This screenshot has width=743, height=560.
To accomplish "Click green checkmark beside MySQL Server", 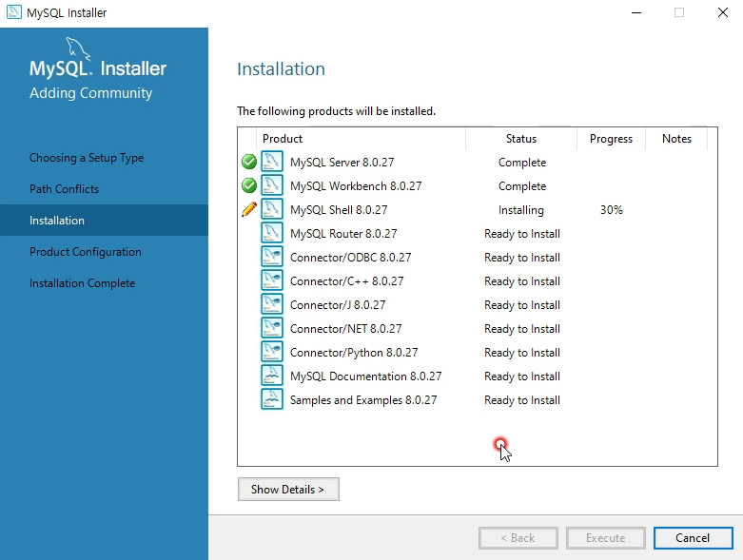I will click(249, 162).
